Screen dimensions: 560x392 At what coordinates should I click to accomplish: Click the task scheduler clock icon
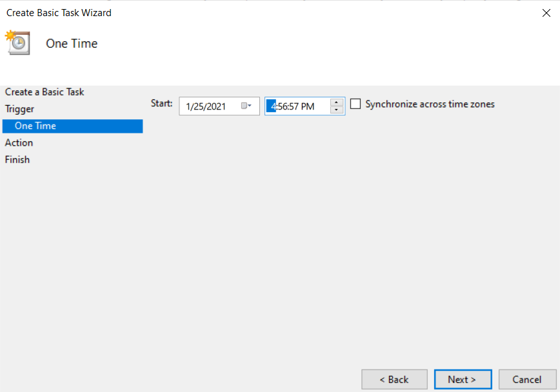17,43
